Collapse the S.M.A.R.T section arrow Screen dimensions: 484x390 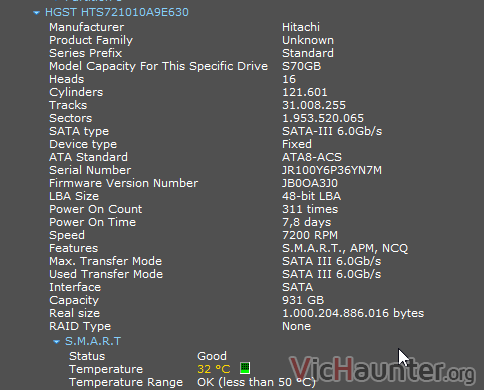point(56,342)
